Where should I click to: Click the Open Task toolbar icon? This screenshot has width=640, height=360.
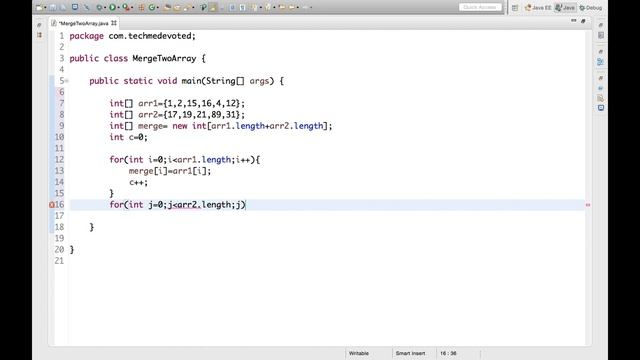click(x=178, y=7)
